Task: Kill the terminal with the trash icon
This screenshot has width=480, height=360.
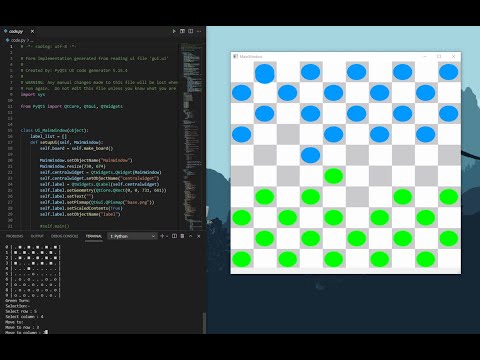Action: (x=182, y=236)
